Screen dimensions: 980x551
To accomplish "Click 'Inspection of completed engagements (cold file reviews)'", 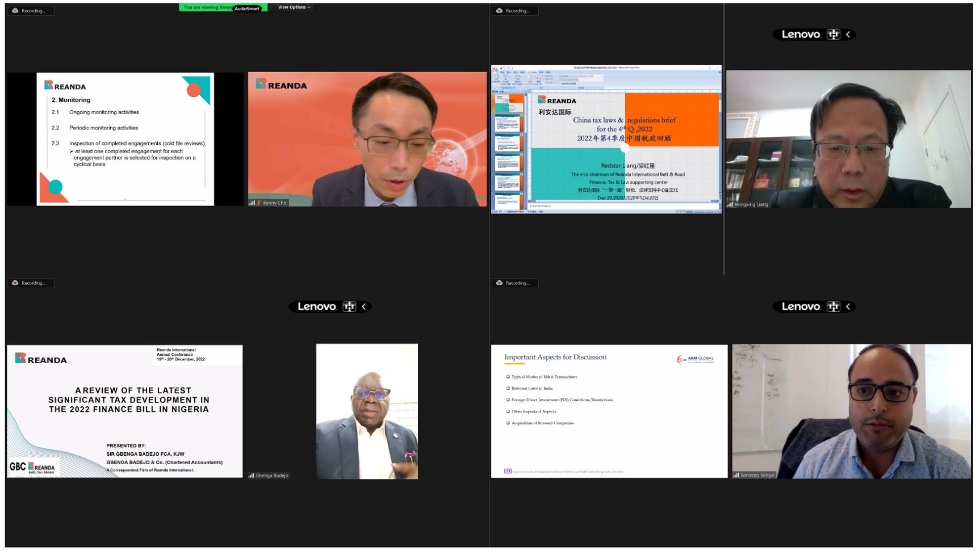I will pyautogui.click(x=137, y=144).
